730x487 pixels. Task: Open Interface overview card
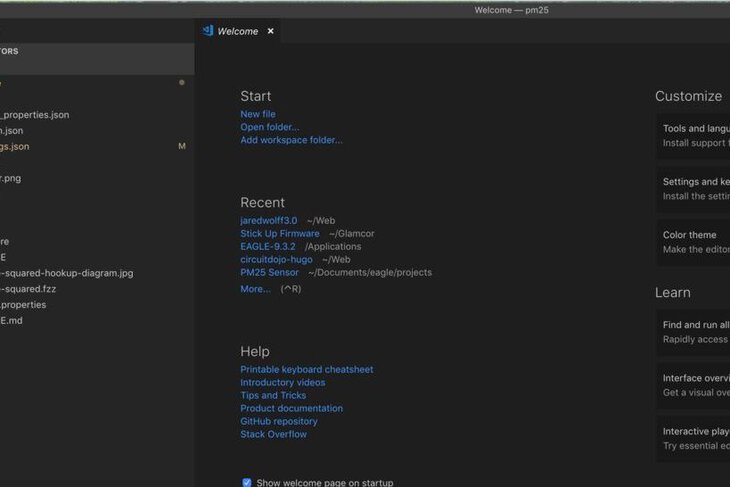pyautogui.click(x=693, y=386)
